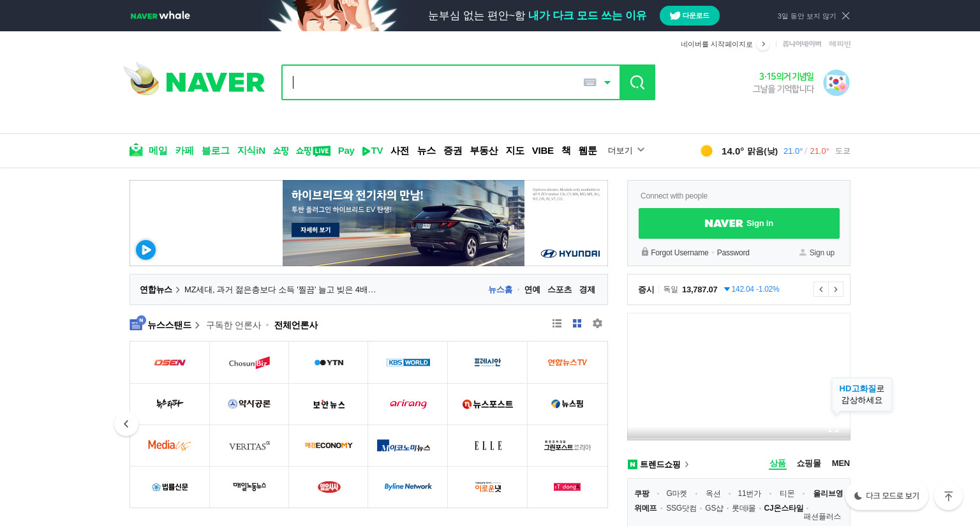Open Naver Pay menu item
This screenshot has width=980, height=526.
[x=346, y=151]
